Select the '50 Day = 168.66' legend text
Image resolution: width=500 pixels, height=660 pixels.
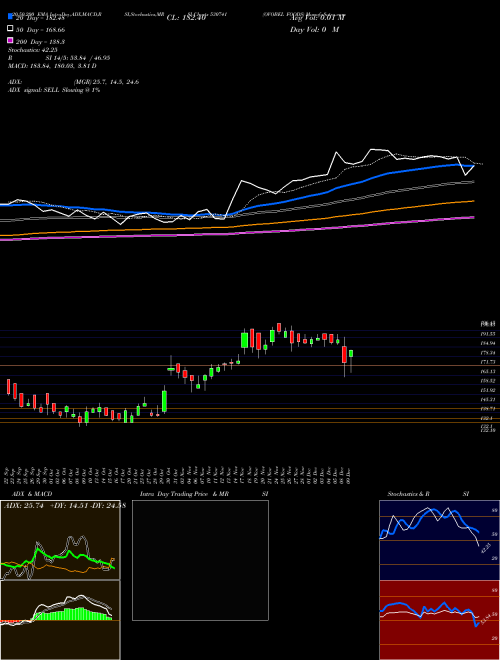[x=40, y=30]
